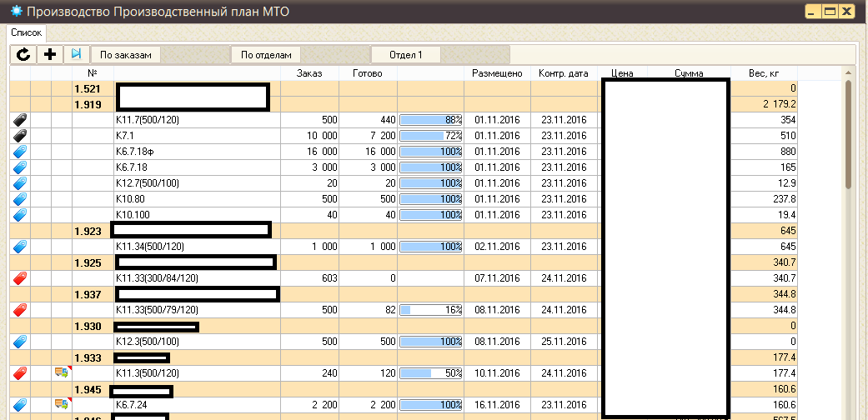Click the blue skip-forward toolbar icon
Image resolution: width=868 pixels, height=420 pixels.
[x=77, y=54]
